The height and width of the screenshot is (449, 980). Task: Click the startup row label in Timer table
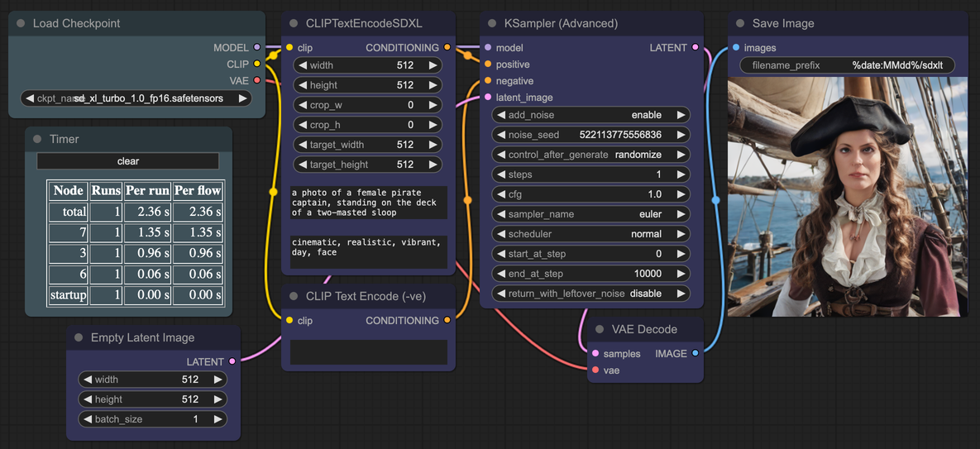[x=68, y=294]
